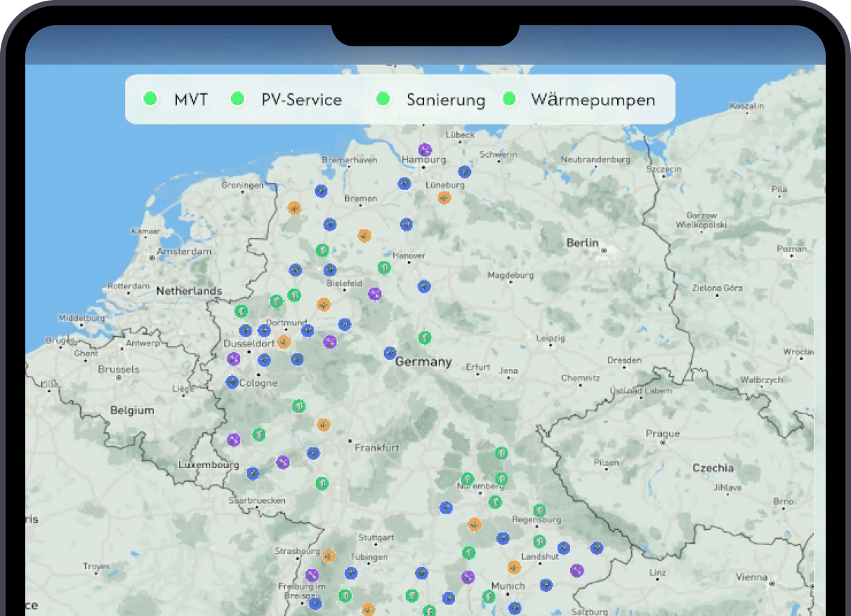This screenshot has height=616, width=851.
Task: Click blue marker left of Germany label
Action: [390, 353]
